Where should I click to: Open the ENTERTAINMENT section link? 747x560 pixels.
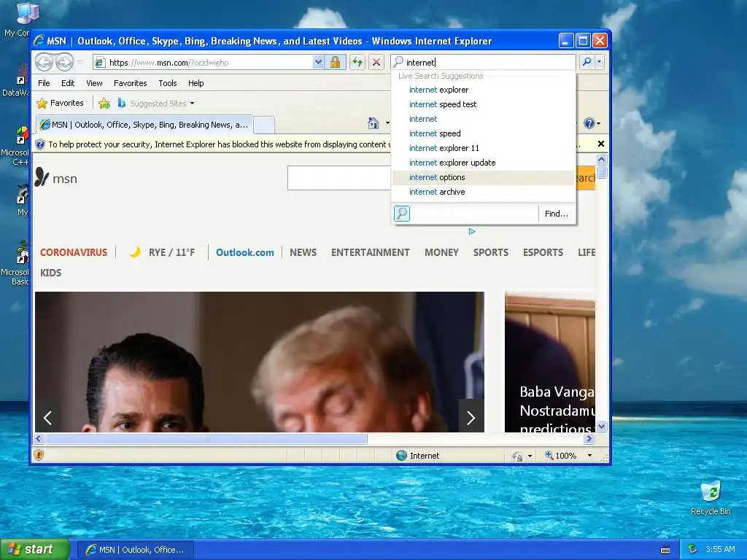[370, 252]
